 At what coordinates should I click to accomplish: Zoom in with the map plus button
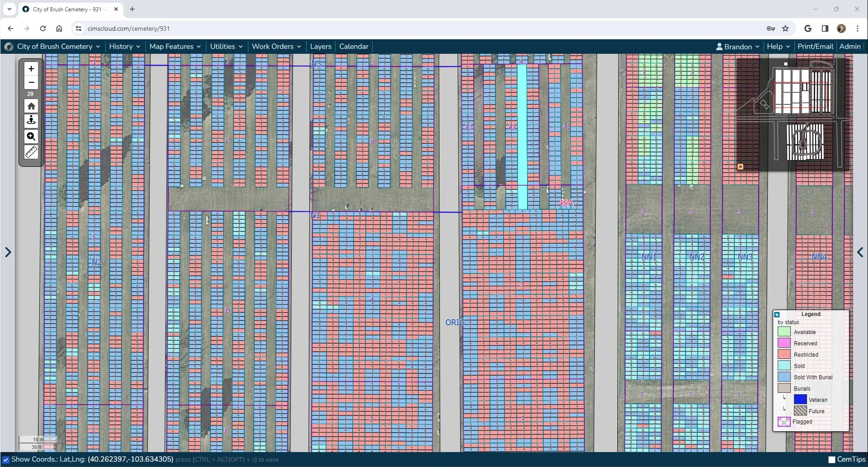click(31, 69)
